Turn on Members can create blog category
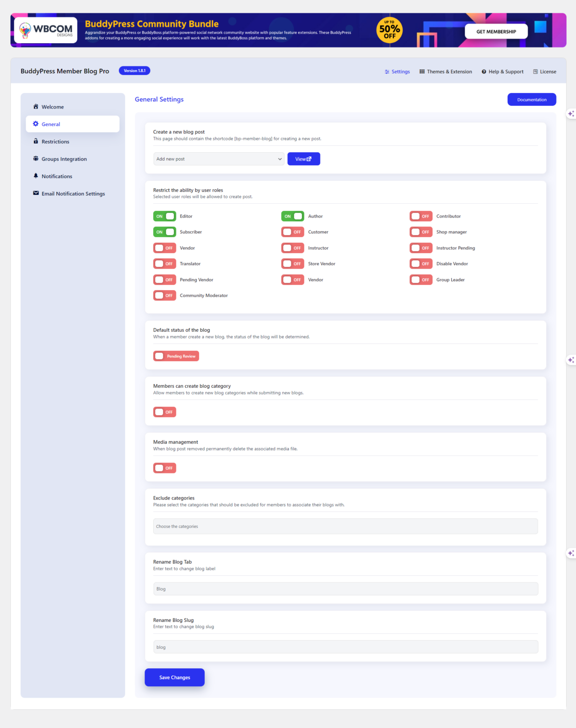Screen dimensions: 576x728 (164, 411)
